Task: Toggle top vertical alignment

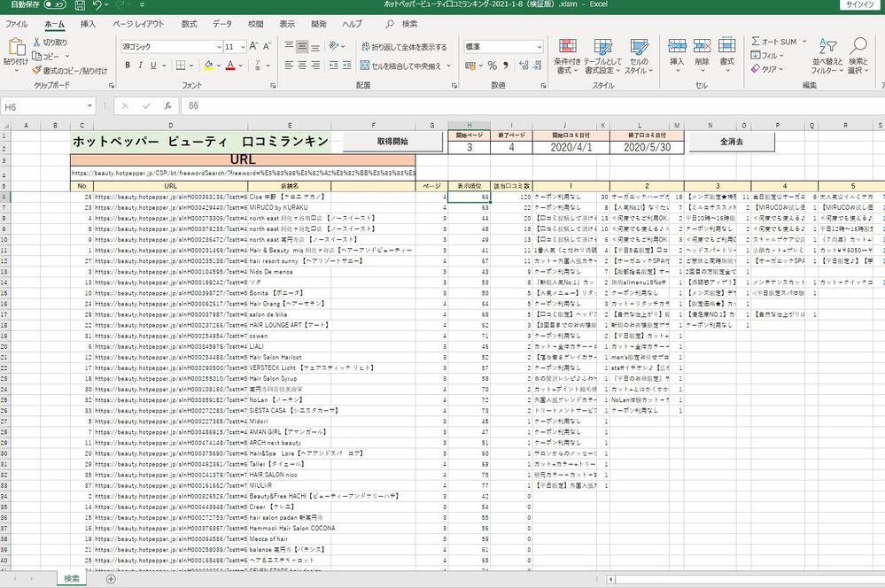Action: pyautogui.click(x=289, y=46)
